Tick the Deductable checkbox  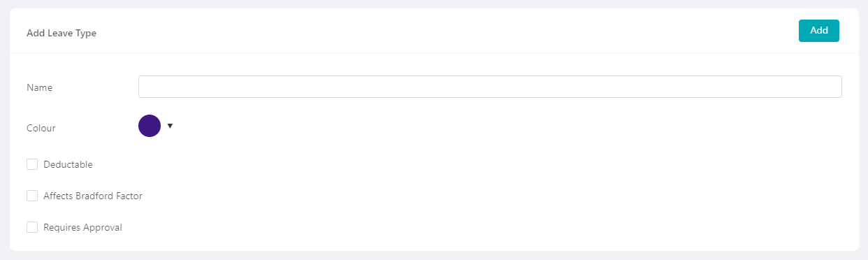click(x=32, y=164)
